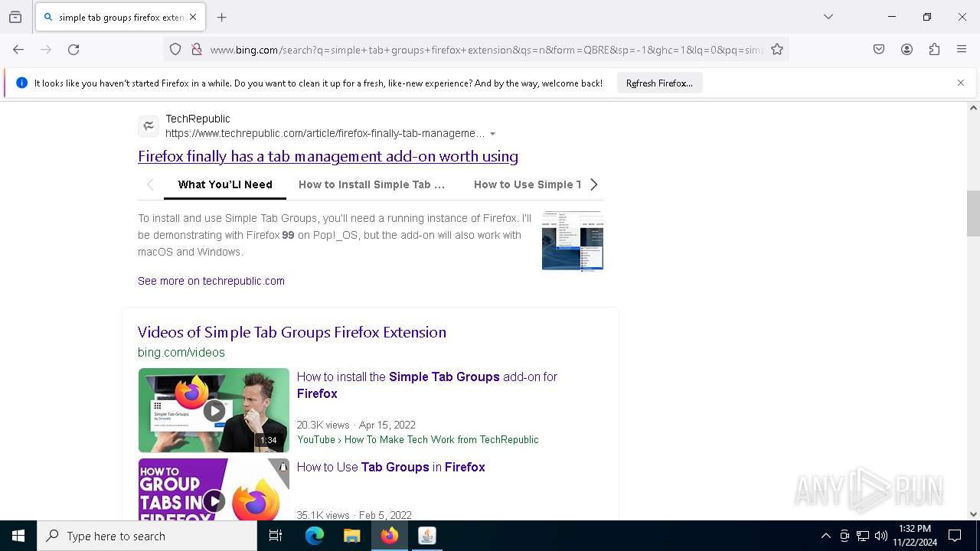Click the TechRepublic site favicon
980x551 pixels.
tap(149, 126)
